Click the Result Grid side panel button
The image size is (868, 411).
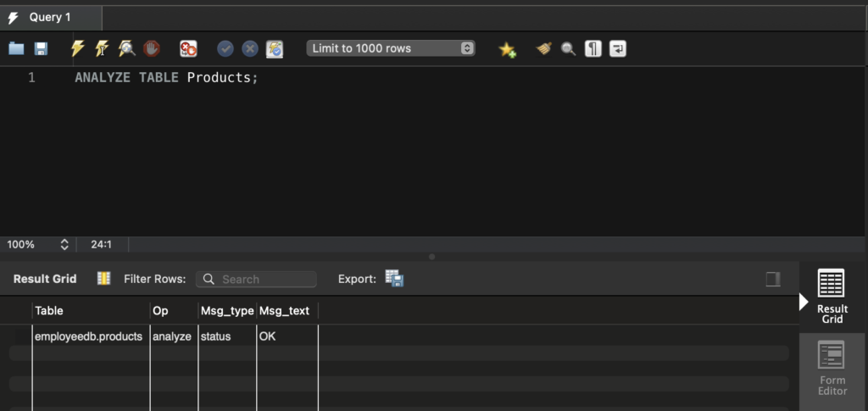[x=832, y=297]
